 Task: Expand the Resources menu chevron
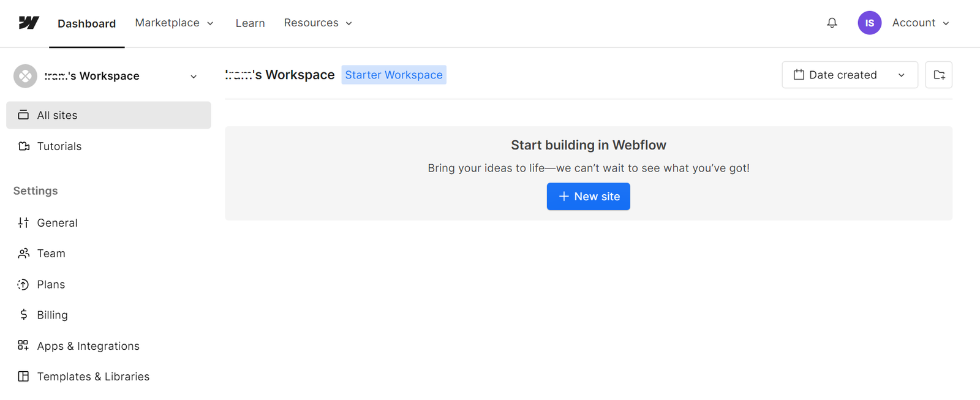349,23
